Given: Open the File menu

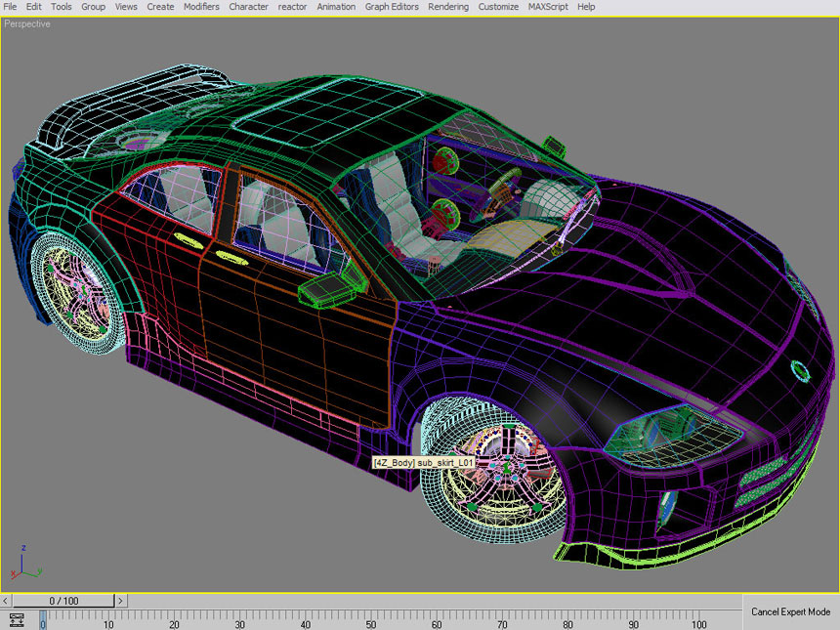Looking at the screenshot, I should (11, 7).
